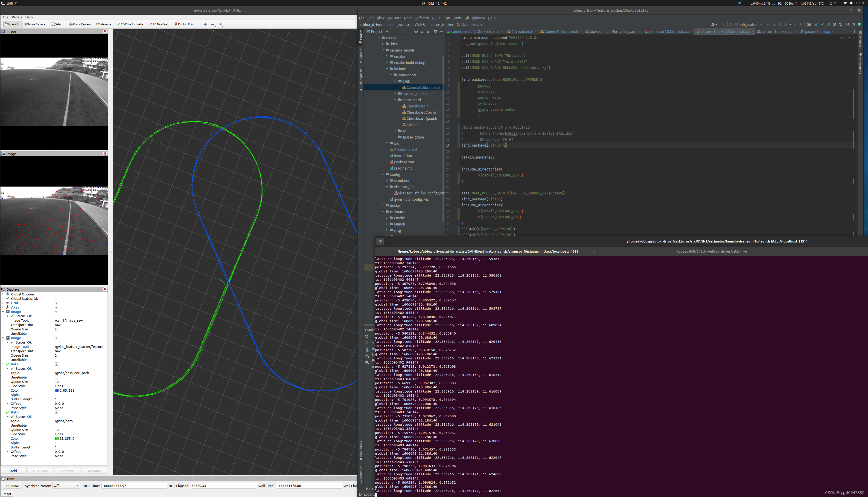Open the Panels menu in RViz
This screenshot has width=868, height=497.
(16, 17)
